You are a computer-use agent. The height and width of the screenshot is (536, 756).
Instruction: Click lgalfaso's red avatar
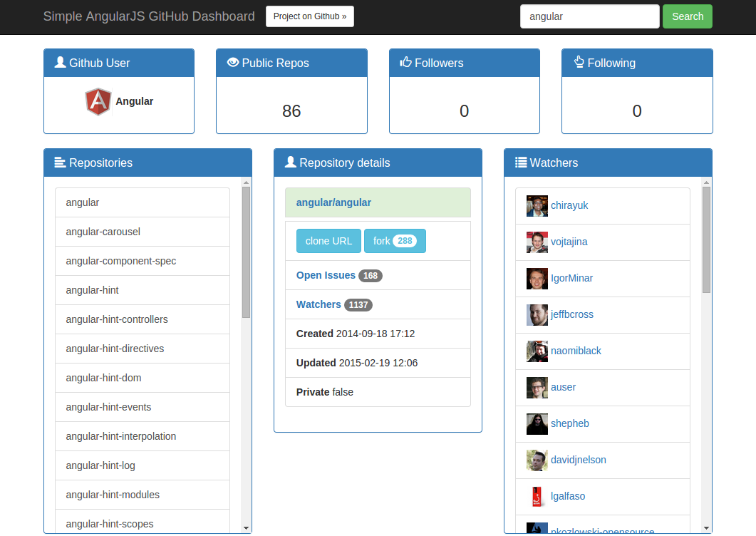coord(537,497)
